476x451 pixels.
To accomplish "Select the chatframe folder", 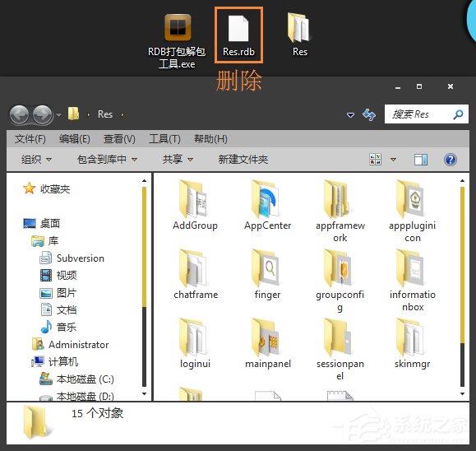I will click(196, 275).
